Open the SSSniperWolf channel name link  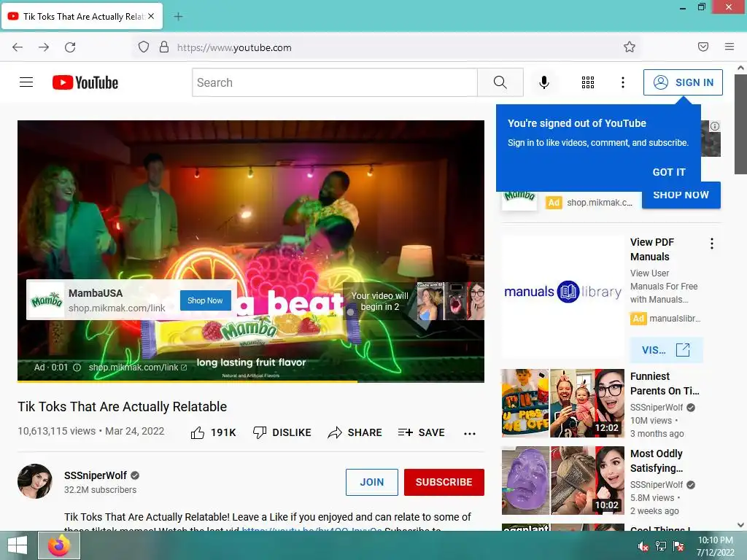96,475
